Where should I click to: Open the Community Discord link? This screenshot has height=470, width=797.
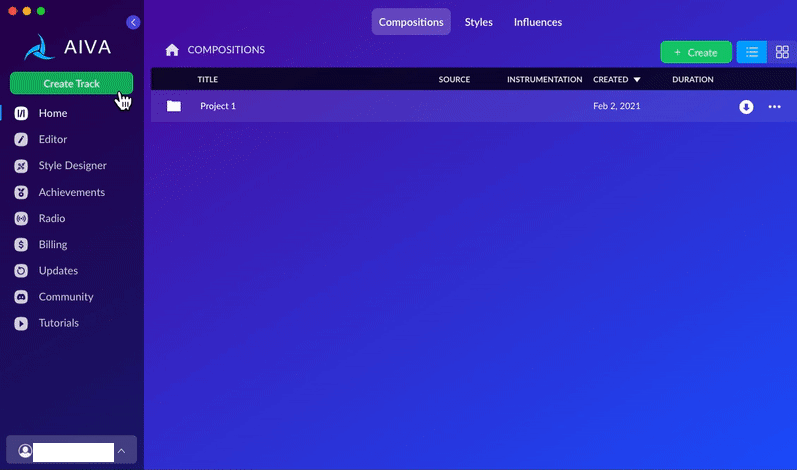[x=65, y=297]
